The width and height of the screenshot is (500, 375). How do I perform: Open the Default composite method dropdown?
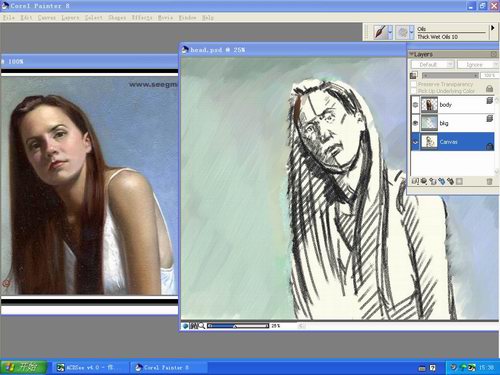coord(433,64)
